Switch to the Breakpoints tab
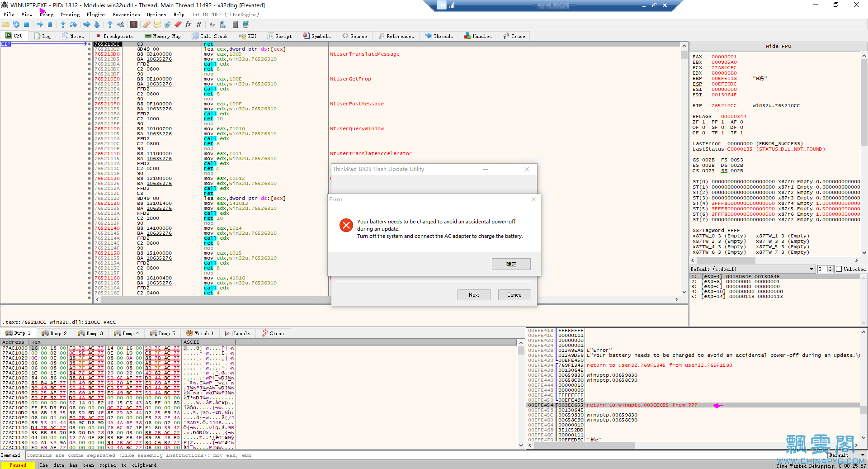Screen dimensions: 868x469 [115, 36]
